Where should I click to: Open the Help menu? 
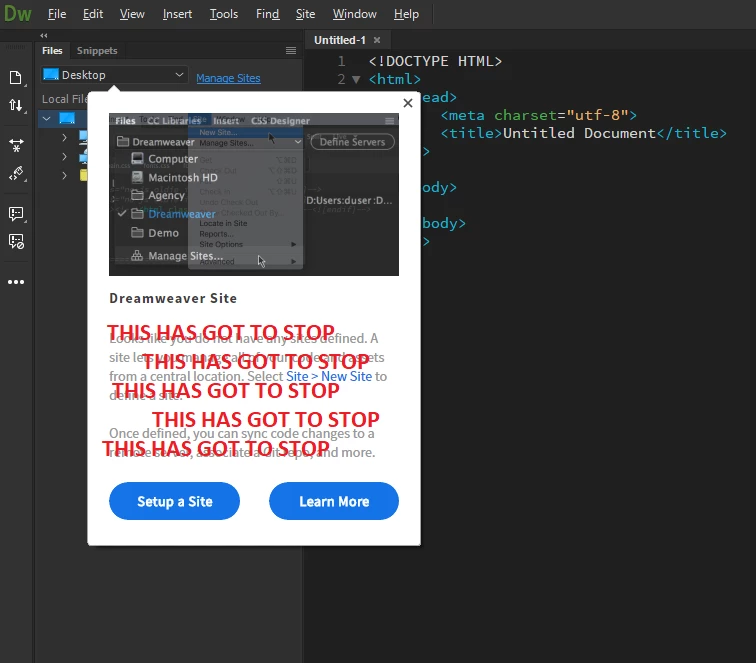(x=406, y=14)
